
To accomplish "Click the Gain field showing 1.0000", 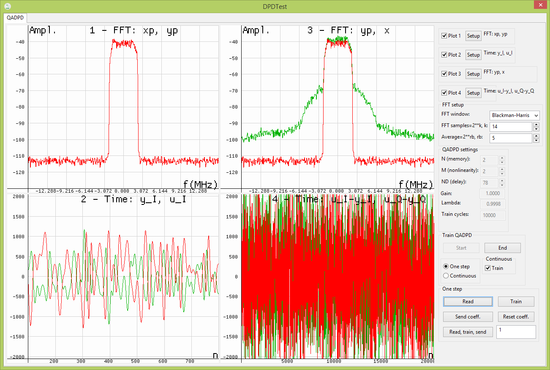I will [492, 193].
